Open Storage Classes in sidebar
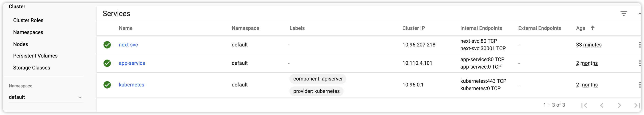Screen dimensions: 644x115 31,68
